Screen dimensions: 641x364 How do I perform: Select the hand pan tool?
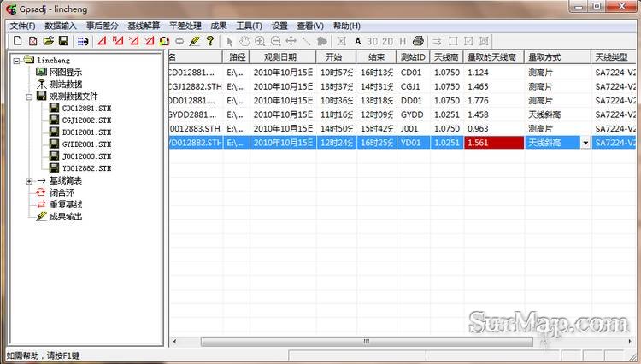(244, 41)
